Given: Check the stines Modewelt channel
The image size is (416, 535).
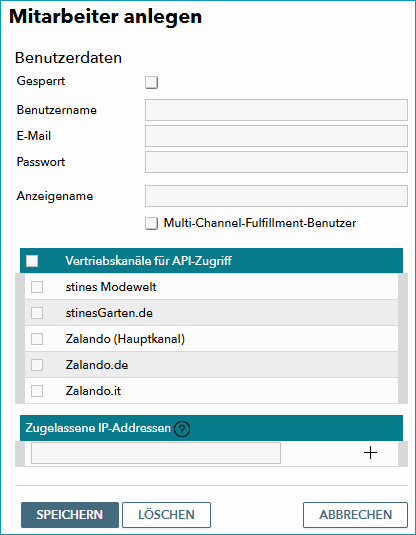Looking at the screenshot, I should pyautogui.click(x=37, y=287).
